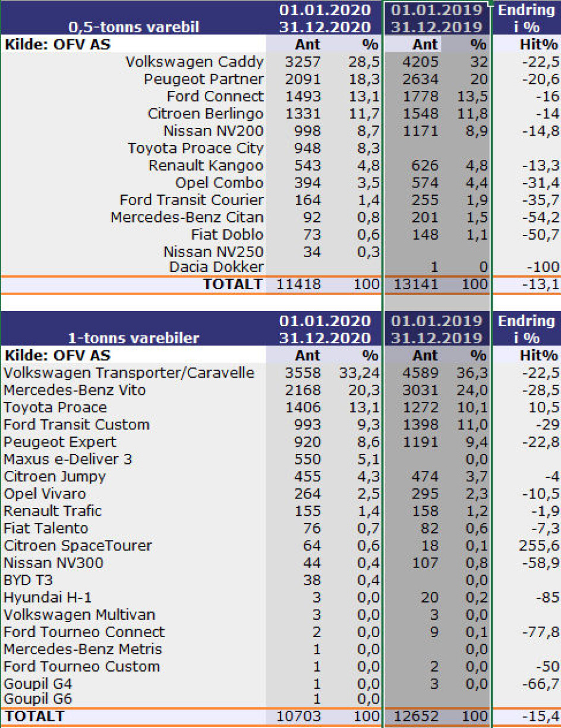
Task: Click the Toyota Proace City entry
Action: tap(195, 148)
